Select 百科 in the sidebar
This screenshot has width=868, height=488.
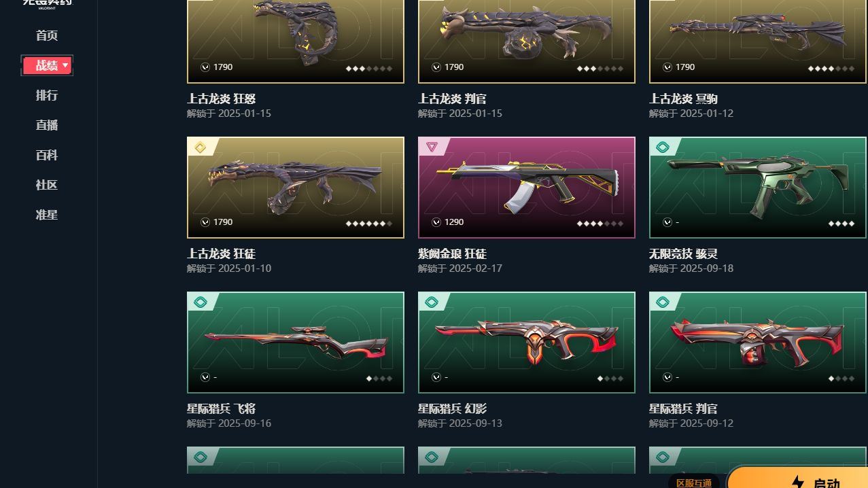click(x=47, y=155)
